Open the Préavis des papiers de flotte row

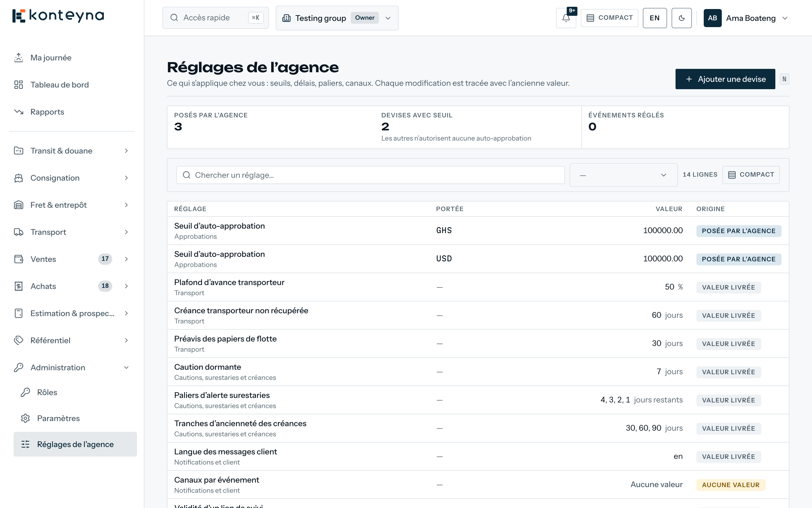[478, 344]
